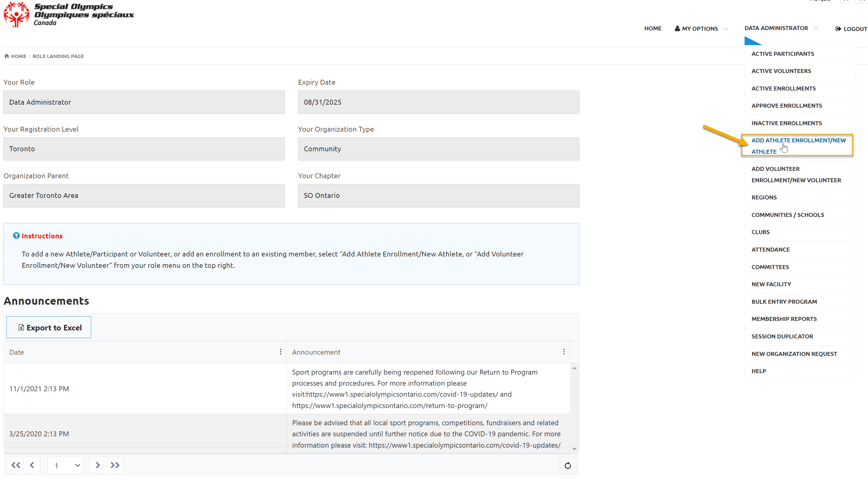The height and width of the screenshot is (482, 868).
Task: Click the Organization Parent field
Action: pyautogui.click(x=144, y=195)
